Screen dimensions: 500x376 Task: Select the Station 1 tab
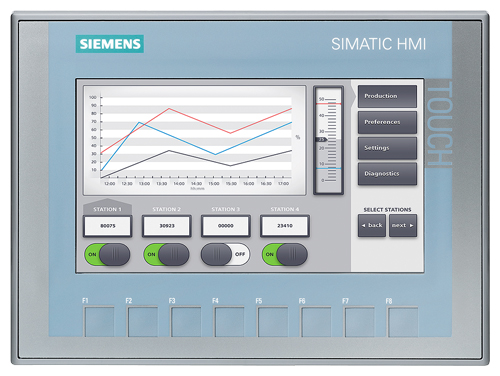pyautogui.click(x=107, y=208)
